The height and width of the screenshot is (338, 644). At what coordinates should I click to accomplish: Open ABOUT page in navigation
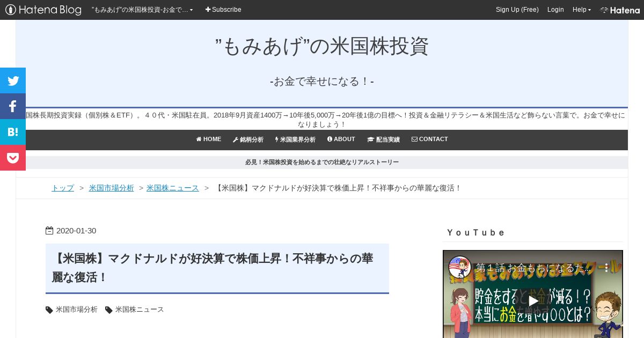(341, 139)
